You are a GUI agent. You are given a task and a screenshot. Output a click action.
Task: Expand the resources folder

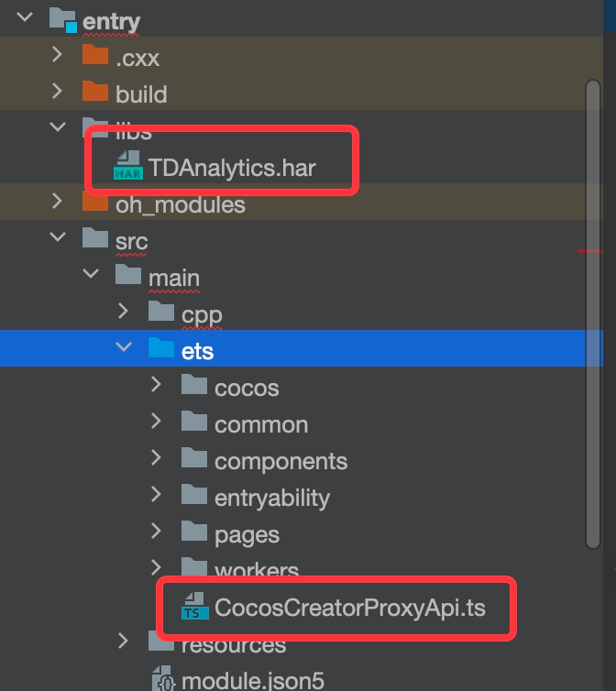click(123, 641)
